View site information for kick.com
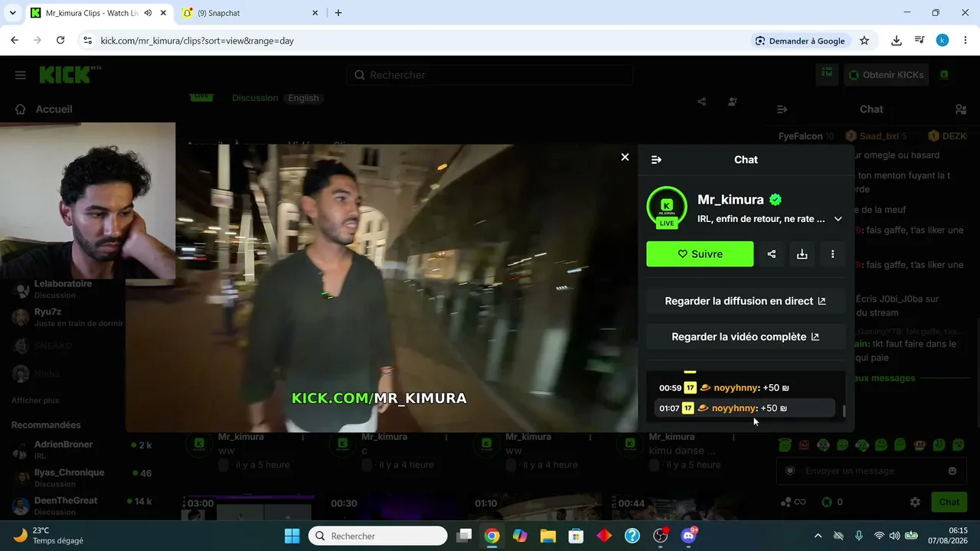The image size is (980, 551). click(x=87, y=41)
